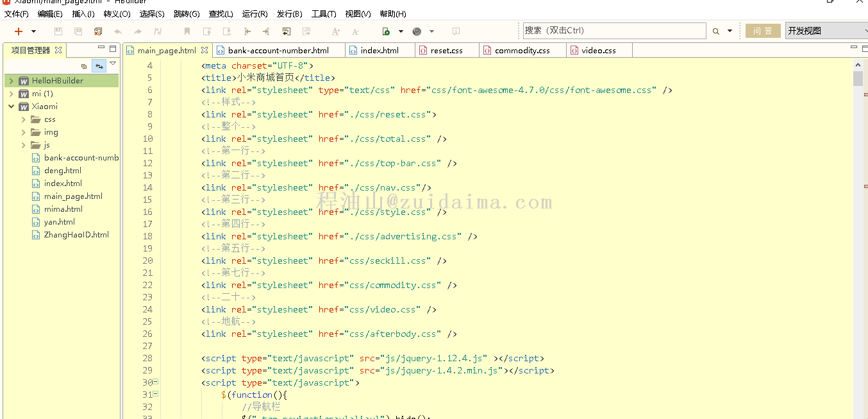Expand the HelloHBuilder project
Screen dimensions: 868x419
11,81
